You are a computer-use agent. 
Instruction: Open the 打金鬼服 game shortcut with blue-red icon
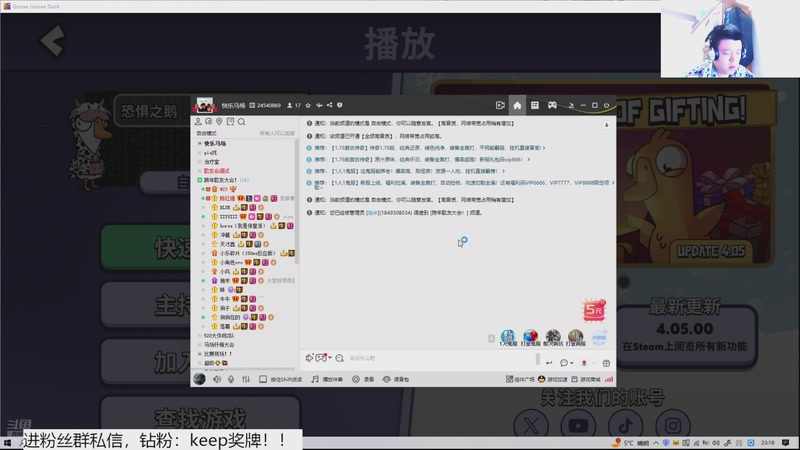click(531, 338)
